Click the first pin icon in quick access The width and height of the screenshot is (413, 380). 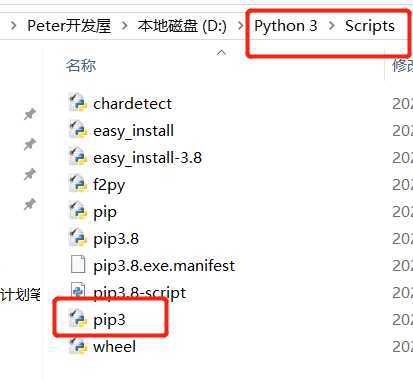pos(30,114)
